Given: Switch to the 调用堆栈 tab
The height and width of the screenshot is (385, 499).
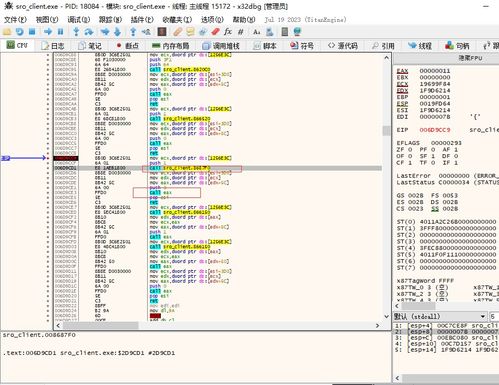Looking at the screenshot, I should point(221,46).
